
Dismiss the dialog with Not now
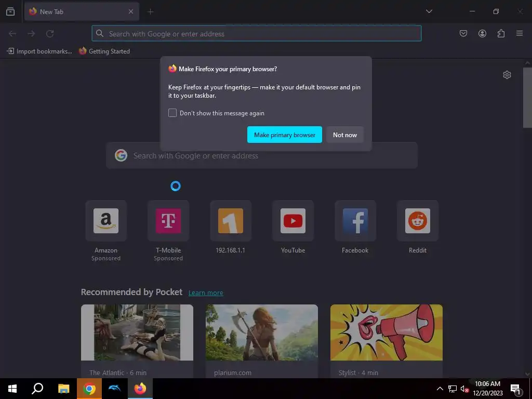click(345, 135)
